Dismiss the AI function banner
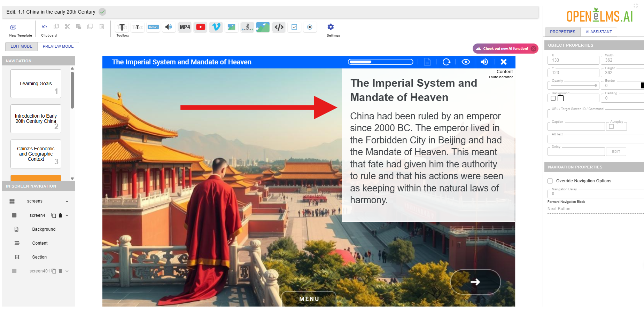This screenshot has height=309, width=644. [x=534, y=49]
